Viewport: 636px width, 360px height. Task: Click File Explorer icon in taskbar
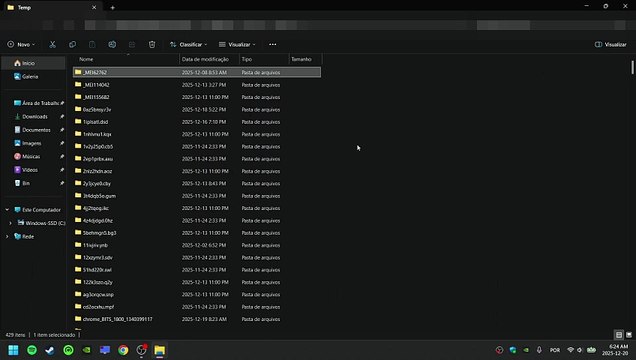[159, 350]
